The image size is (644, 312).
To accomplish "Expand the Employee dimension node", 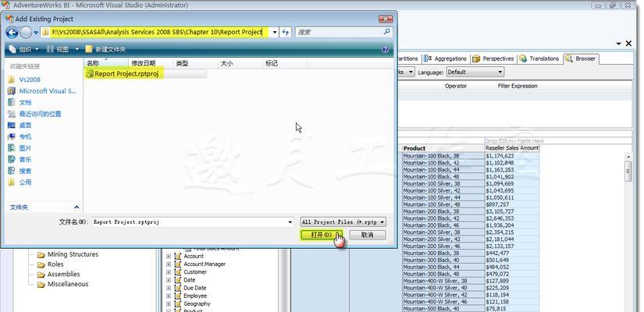I will [x=169, y=296].
